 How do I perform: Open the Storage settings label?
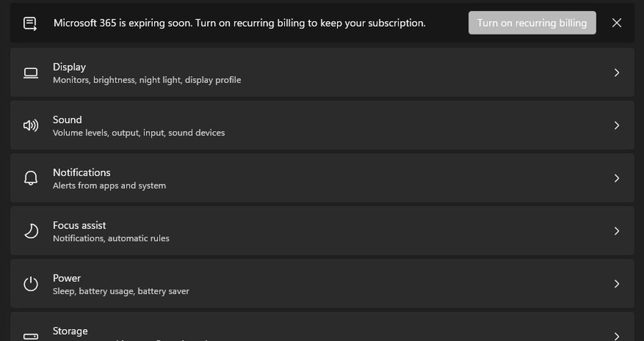pos(70,331)
